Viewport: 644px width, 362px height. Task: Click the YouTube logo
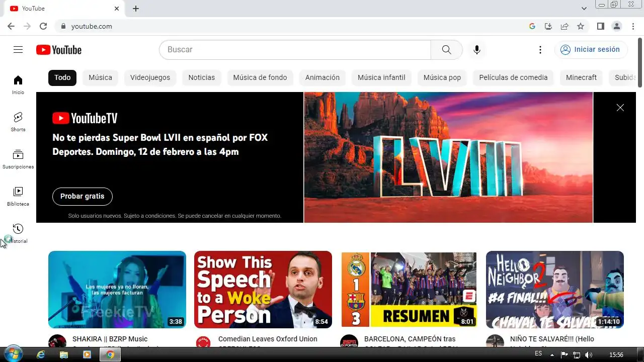coord(59,50)
